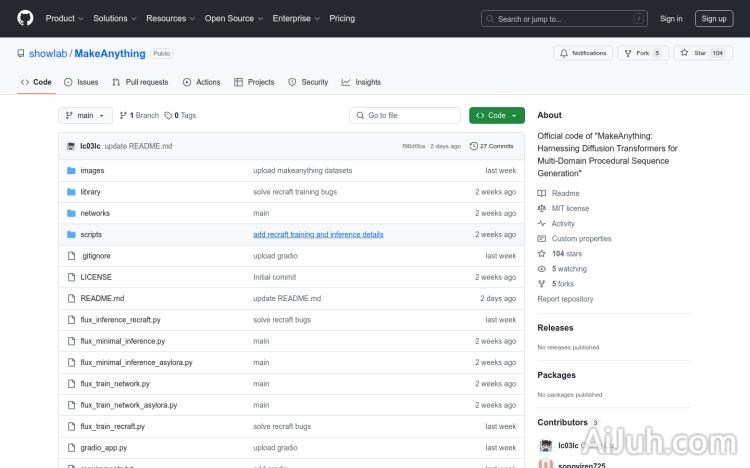Open 0 Tags link
This screenshot has height=468, width=750.
[180, 116]
